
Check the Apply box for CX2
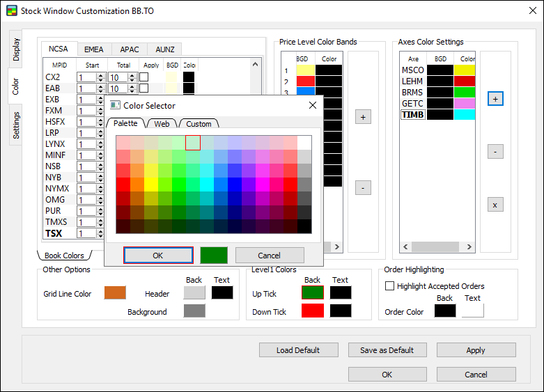(143, 77)
